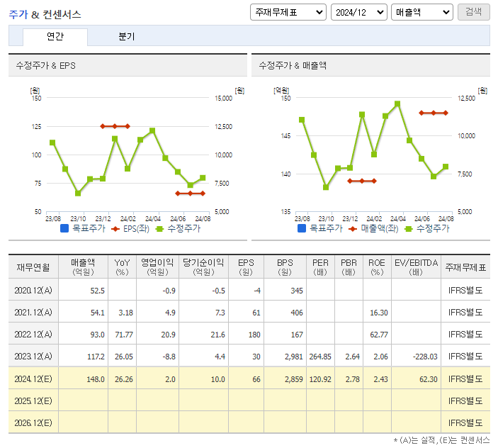Toggle 수정주가 legend in EPS chart

[x=179, y=228]
